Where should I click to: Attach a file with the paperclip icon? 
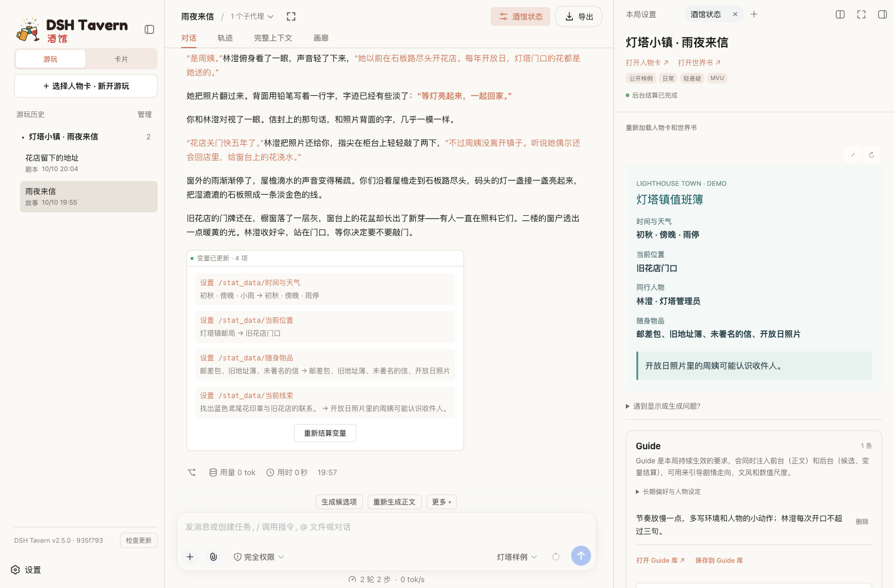tap(214, 556)
